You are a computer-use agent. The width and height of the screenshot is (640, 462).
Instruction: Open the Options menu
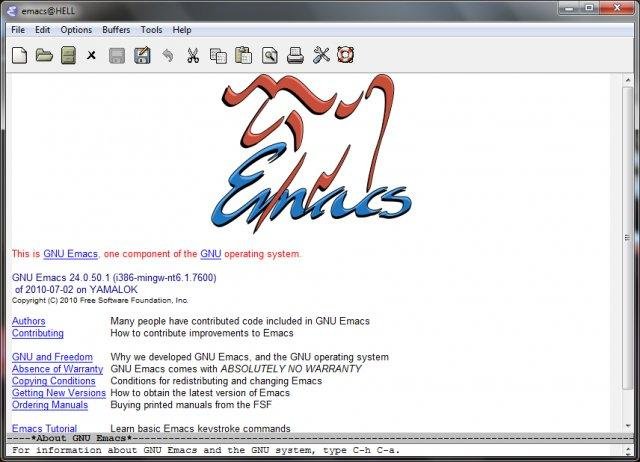click(76, 30)
